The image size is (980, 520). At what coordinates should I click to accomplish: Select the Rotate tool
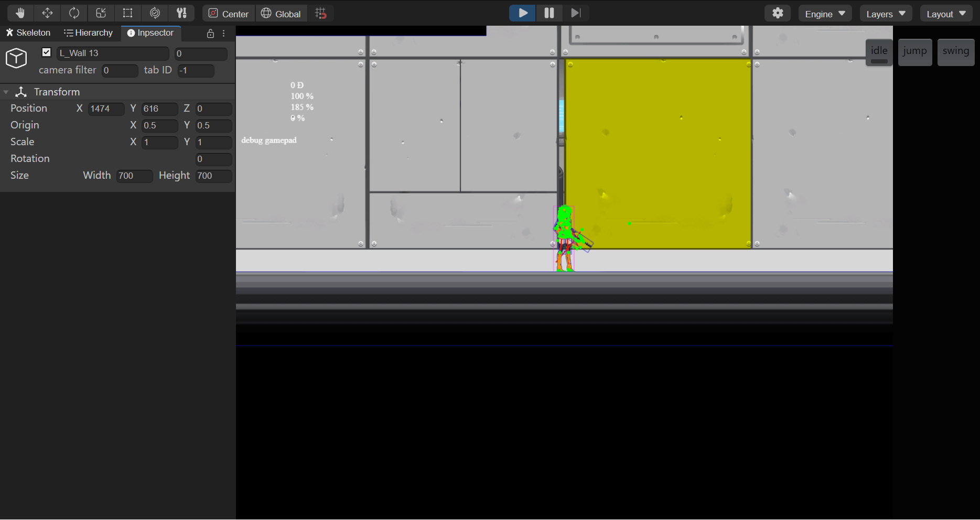pyautogui.click(x=74, y=13)
